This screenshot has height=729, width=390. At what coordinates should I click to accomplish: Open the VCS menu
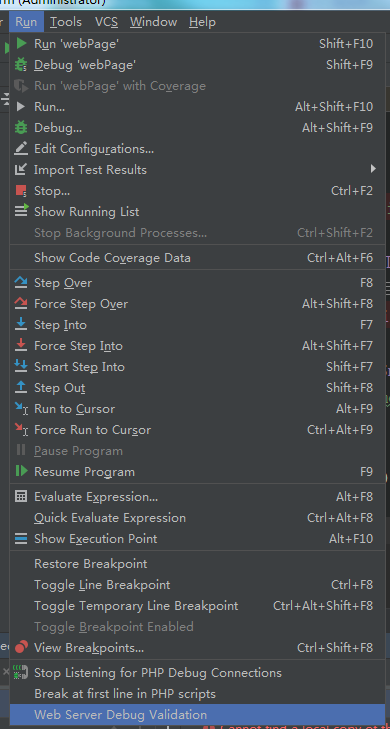(x=106, y=22)
